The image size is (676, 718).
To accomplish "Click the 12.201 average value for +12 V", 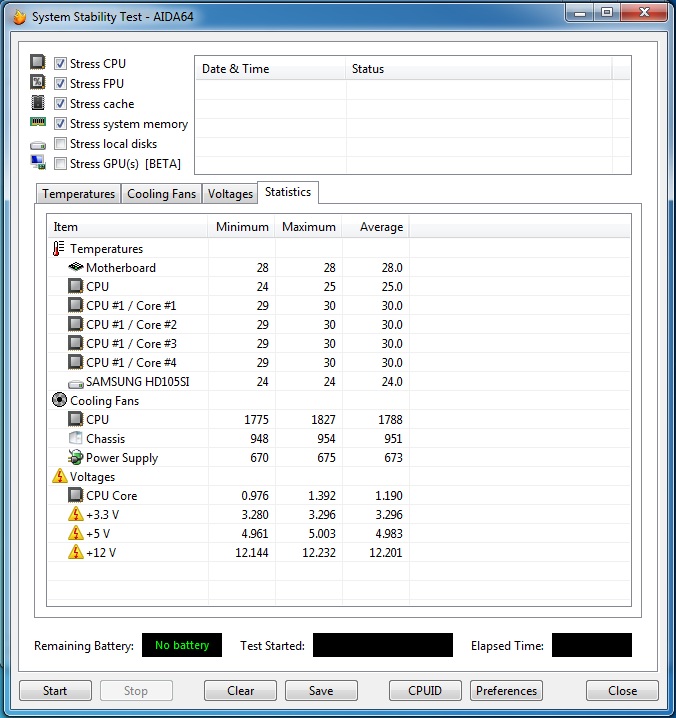I will click(x=386, y=553).
